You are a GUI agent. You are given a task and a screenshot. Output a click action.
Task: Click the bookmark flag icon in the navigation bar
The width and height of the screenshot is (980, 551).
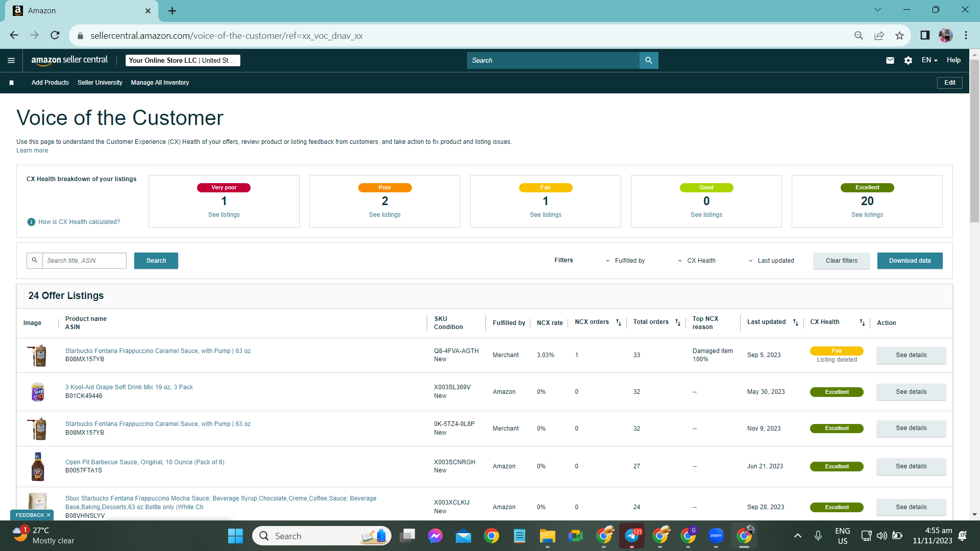11,83
